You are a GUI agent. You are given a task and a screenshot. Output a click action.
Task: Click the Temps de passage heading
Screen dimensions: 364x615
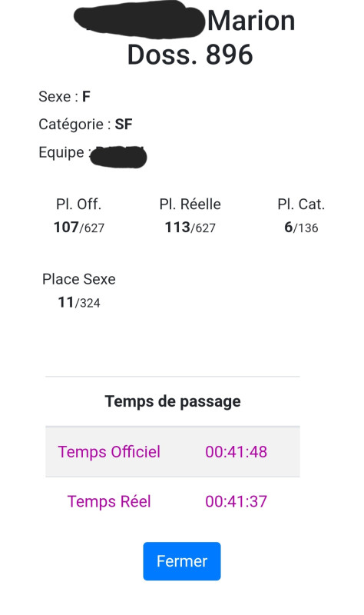point(173,401)
